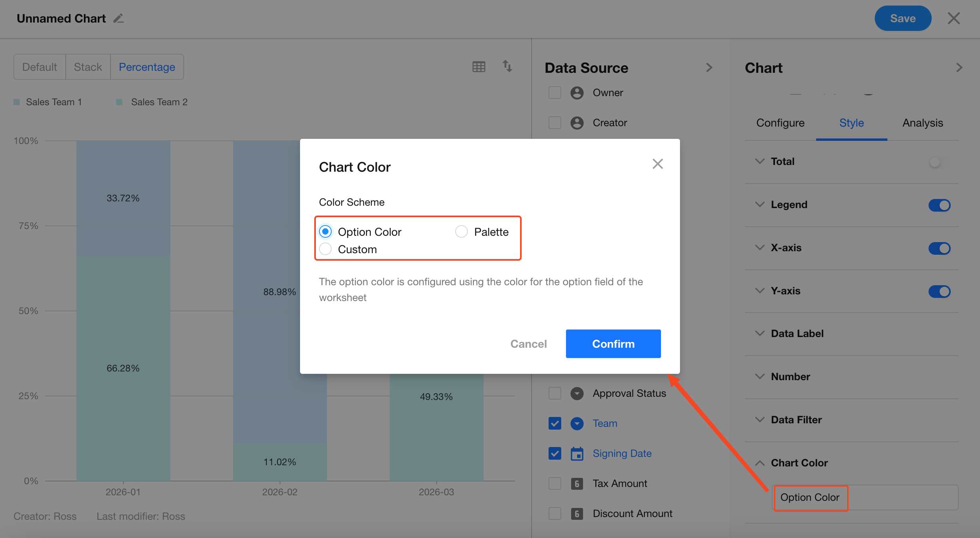Viewport: 980px width, 538px height.
Task: Click the Owner person icon
Action: tap(577, 93)
